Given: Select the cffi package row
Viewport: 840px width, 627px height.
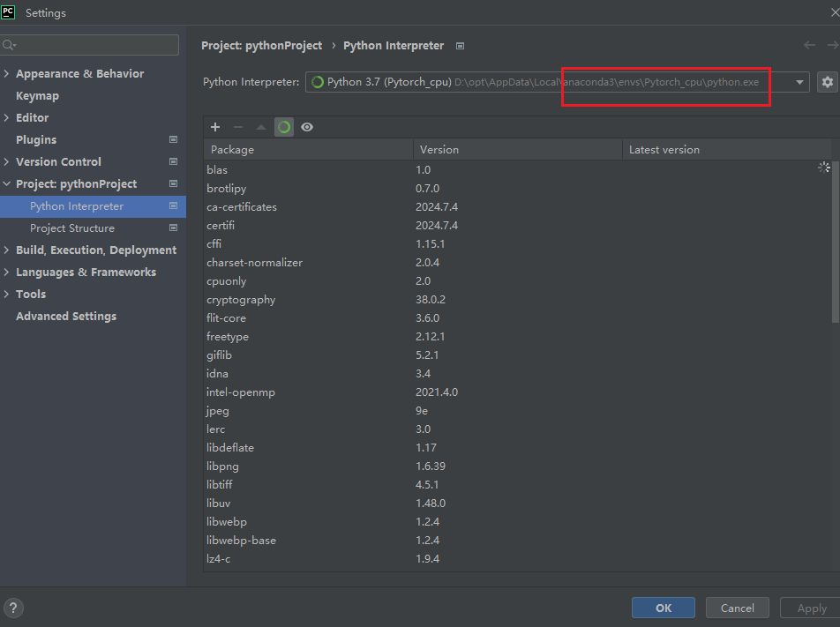Looking at the screenshot, I should pos(517,243).
